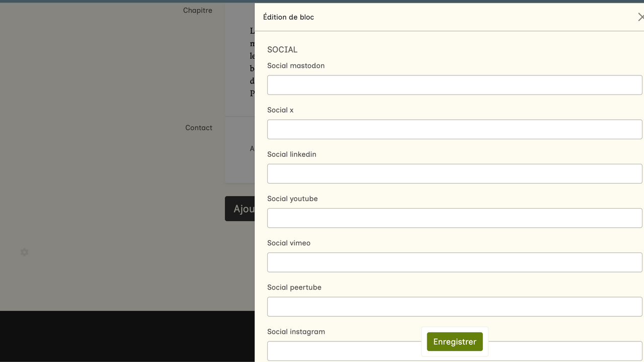
Task: Click the Social youtube label text
Action: (292, 199)
